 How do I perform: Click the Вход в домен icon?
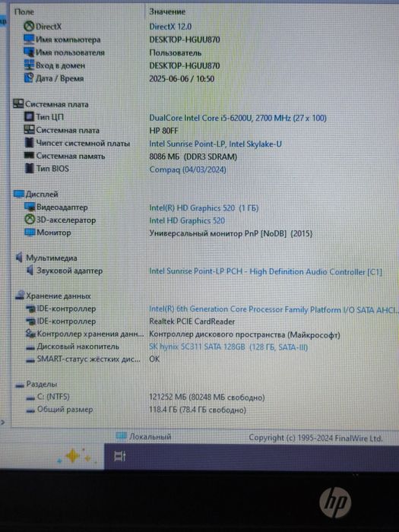pyautogui.click(x=29, y=65)
